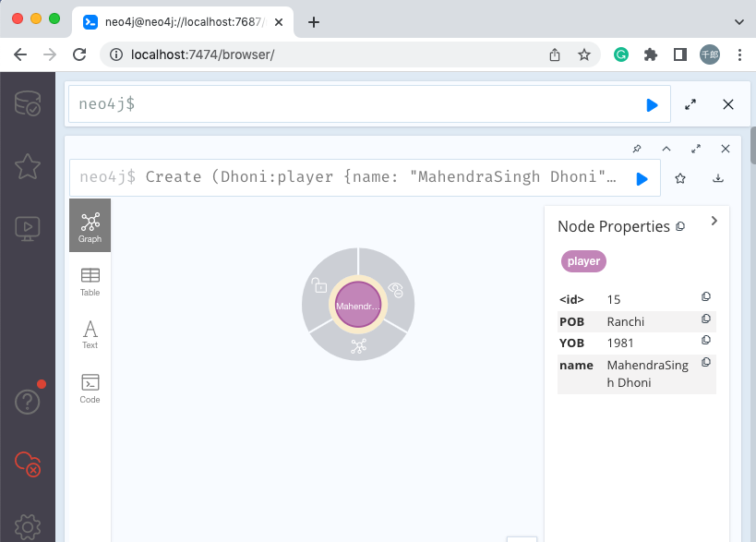Click the Ranchi property value
This screenshot has width=756, height=542.
coord(625,321)
